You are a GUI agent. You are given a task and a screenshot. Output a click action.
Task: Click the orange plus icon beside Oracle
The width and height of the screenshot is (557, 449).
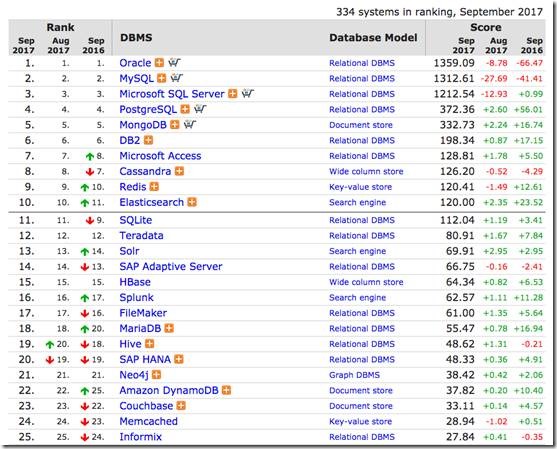(159, 63)
